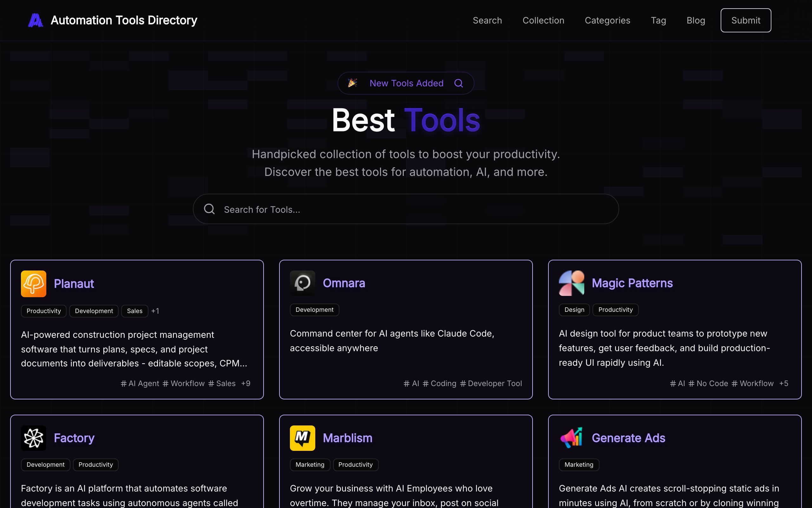Click the Submit button
The width and height of the screenshot is (812, 508).
(x=746, y=20)
